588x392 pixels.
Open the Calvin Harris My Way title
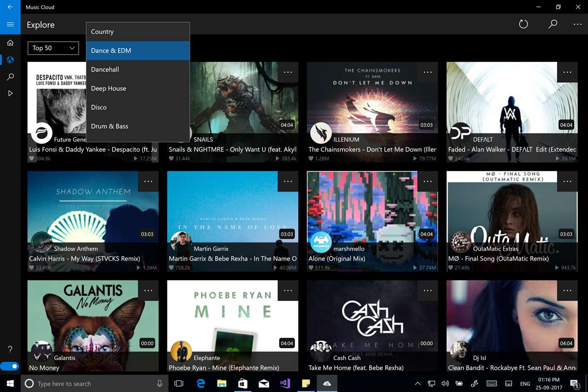coord(85,258)
